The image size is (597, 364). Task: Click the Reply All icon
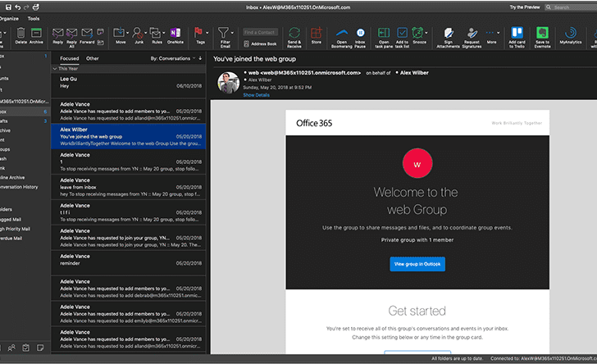[71, 33]
